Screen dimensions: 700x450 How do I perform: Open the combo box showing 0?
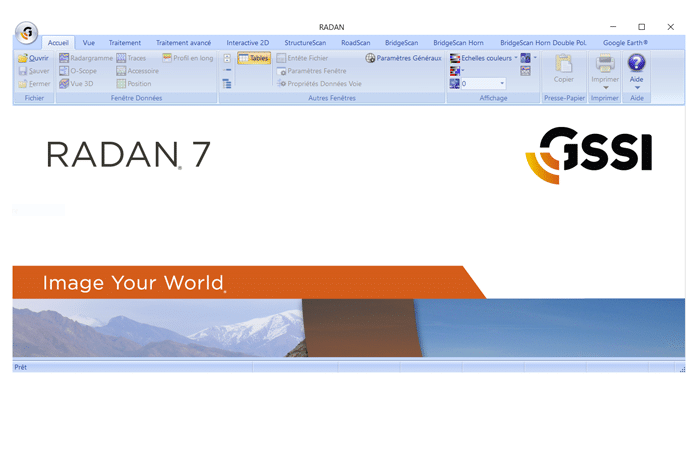(x=483, y=83)
